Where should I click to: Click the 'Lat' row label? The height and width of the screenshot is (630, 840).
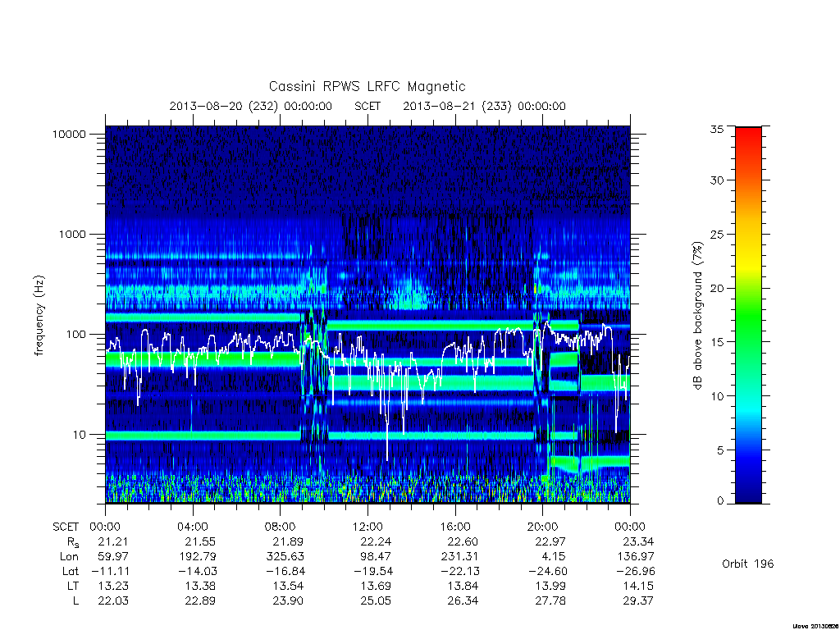point(71,571)
